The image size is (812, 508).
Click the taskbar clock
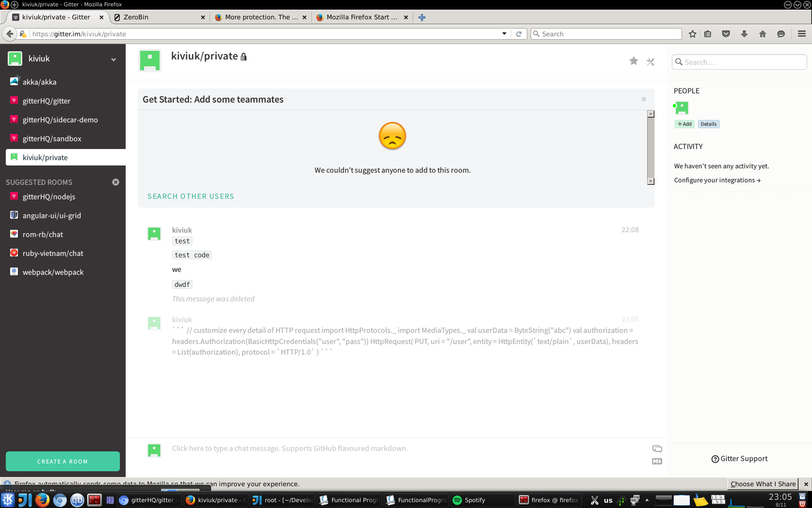coord(780,500)
